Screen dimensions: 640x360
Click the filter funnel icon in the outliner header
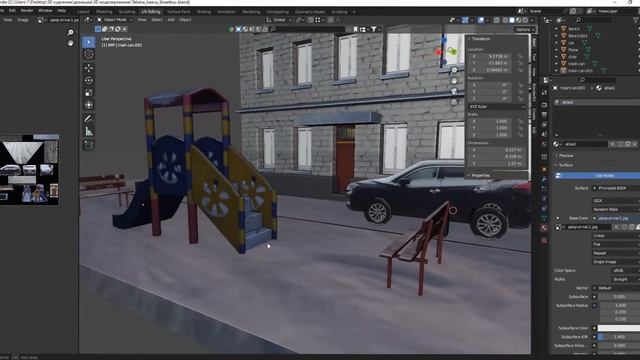pyautogui.click(x=635, y=20)
